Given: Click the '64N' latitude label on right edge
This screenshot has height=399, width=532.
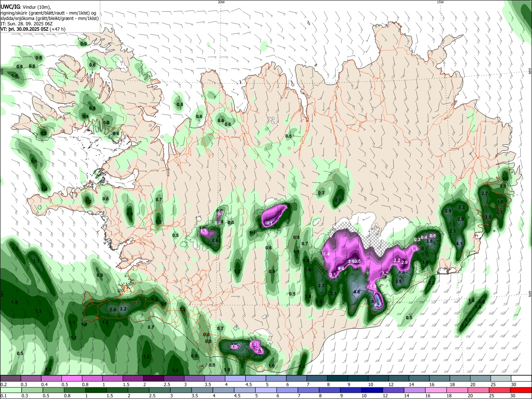Looking at the screenshot, I should (x=530, y=294).
